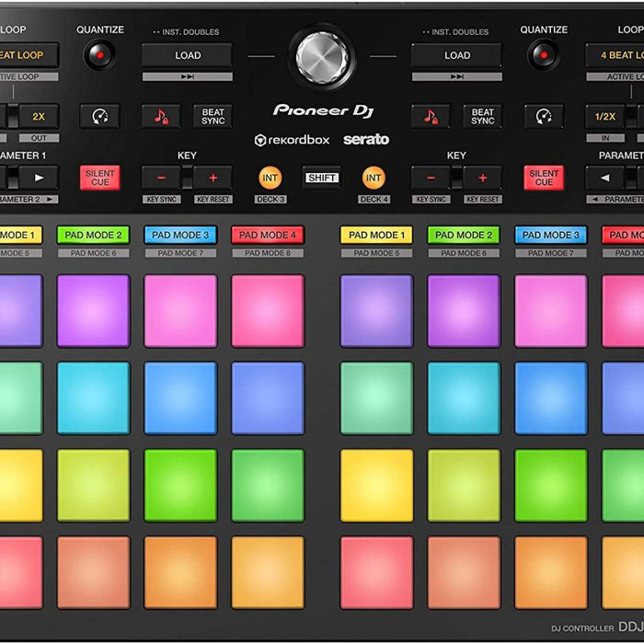
Task: Hit left deck hot-pink pad under PAD MODE 4
Action: click(x=268, y=311)
